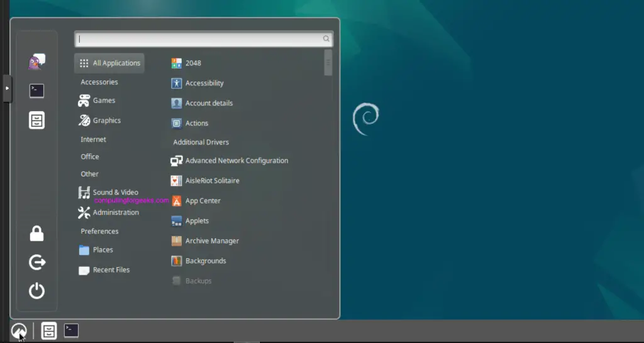Open the Actions icon

coord(177,123)
